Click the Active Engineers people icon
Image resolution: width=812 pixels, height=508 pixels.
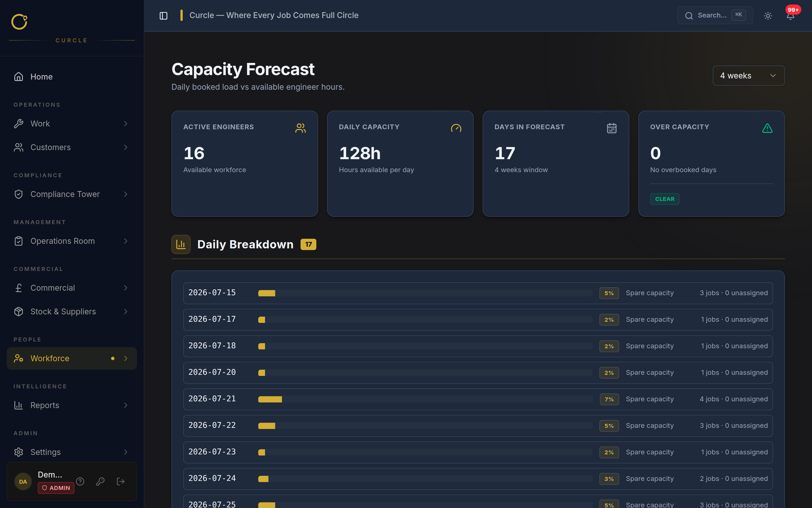click(300, 128)
